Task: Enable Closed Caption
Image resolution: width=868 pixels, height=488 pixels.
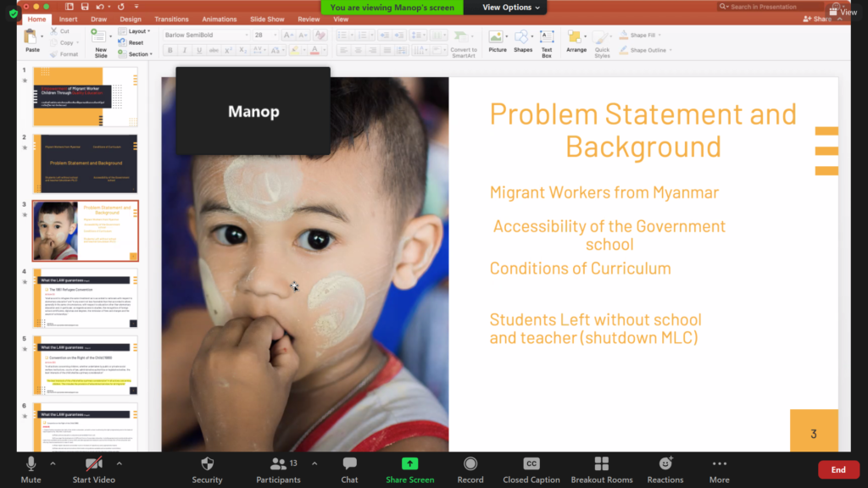Action: click(x=531, y=469)
